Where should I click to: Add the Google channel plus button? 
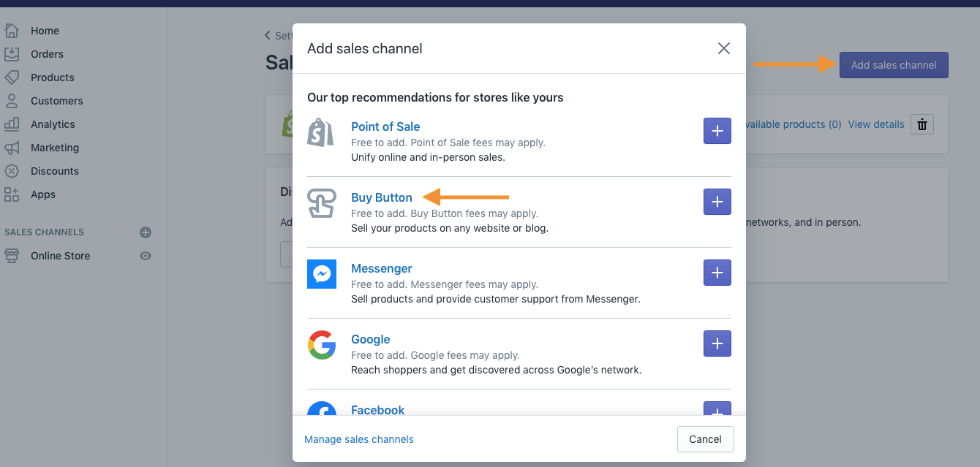pyautogui.click(x=717, y=343)
